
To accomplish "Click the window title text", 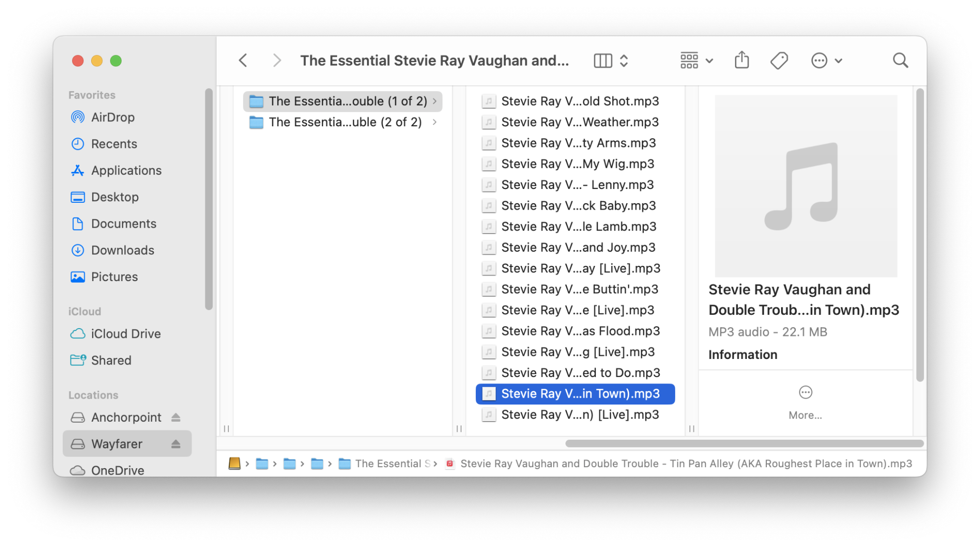I will pyautogui.click(x=435, y=60).
